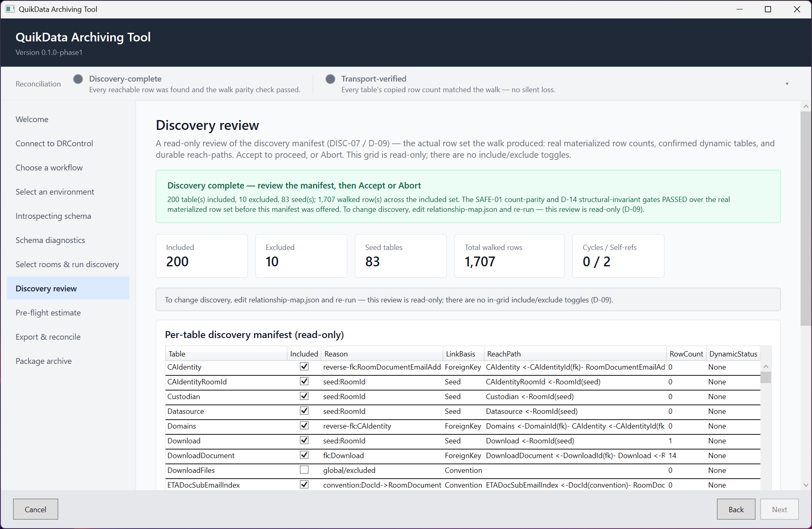
Task: Select the Choose a workflow step
Action: pyautogui.click(x=68, y=168)
